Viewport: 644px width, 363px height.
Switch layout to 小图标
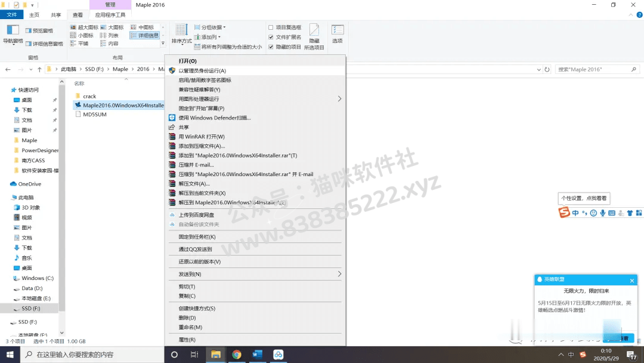[82, 35]
